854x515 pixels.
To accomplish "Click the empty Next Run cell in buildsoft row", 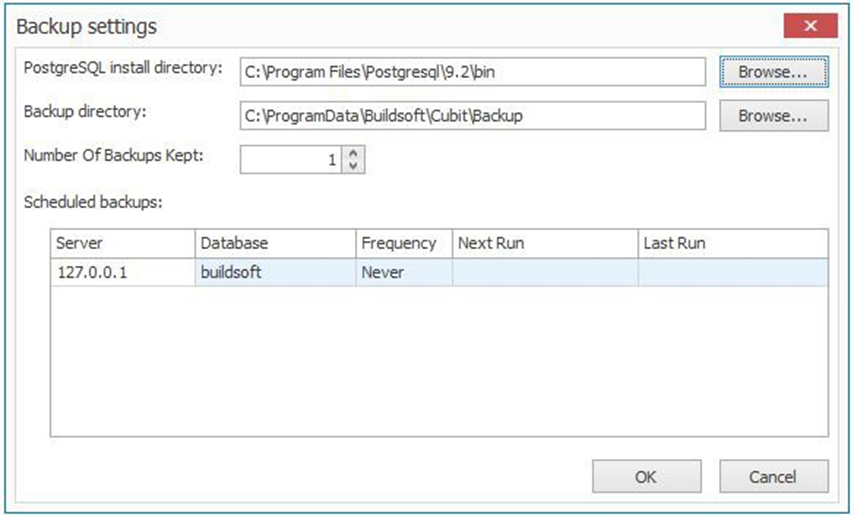I will pyautogui.click(x=545, y=272).
